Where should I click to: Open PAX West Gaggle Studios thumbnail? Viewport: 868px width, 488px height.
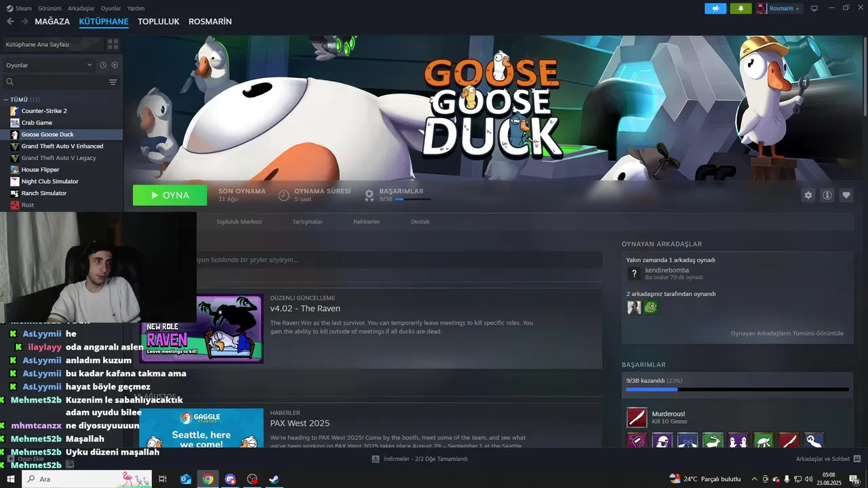[x=201, y=428]
